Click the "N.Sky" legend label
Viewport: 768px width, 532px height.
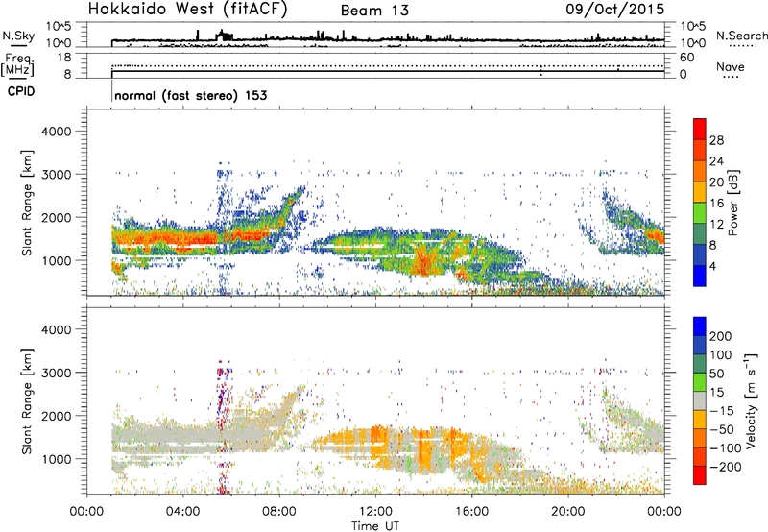click(x=18, y=36)
